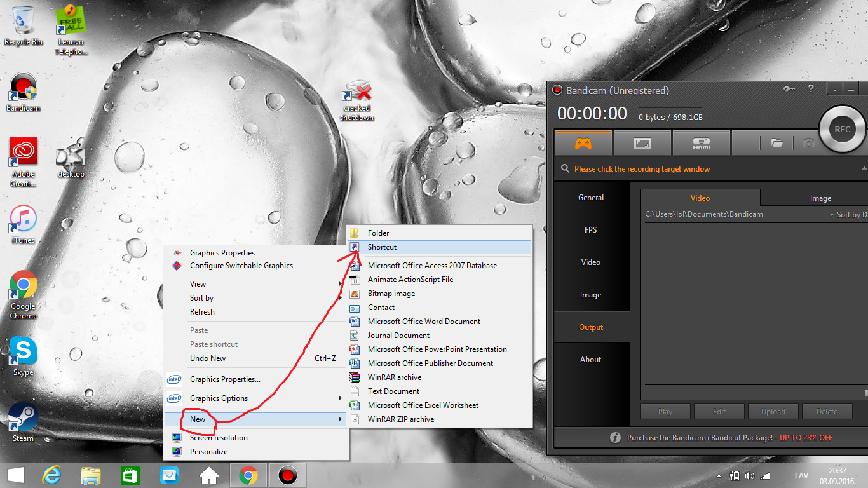This screenshot has height=488, width=868.
Task: Choose Shortcut from the New submenu
Action: click(x=439, y=247)
